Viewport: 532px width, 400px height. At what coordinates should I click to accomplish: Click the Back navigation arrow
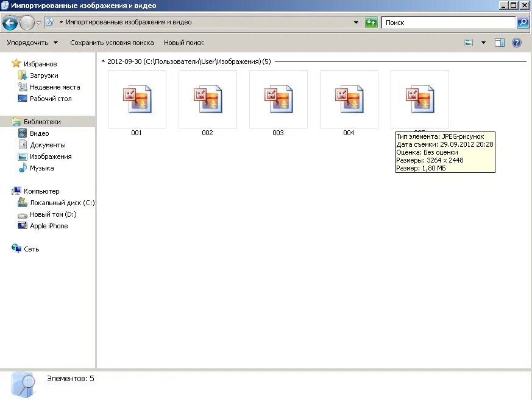point(10,23)
